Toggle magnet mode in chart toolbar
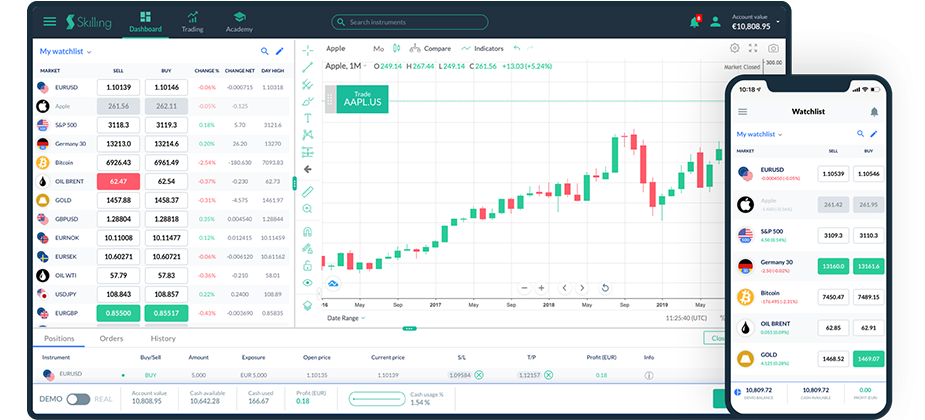925x420 pixels. point(307,231)
